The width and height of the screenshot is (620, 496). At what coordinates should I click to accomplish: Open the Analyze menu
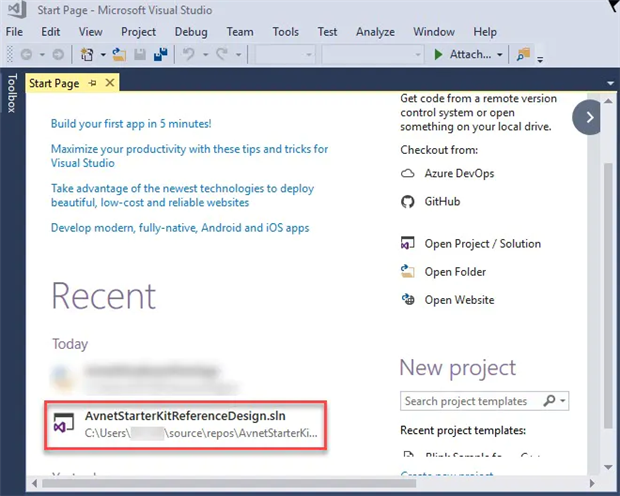pyautogui.click(x=374, y=32)
